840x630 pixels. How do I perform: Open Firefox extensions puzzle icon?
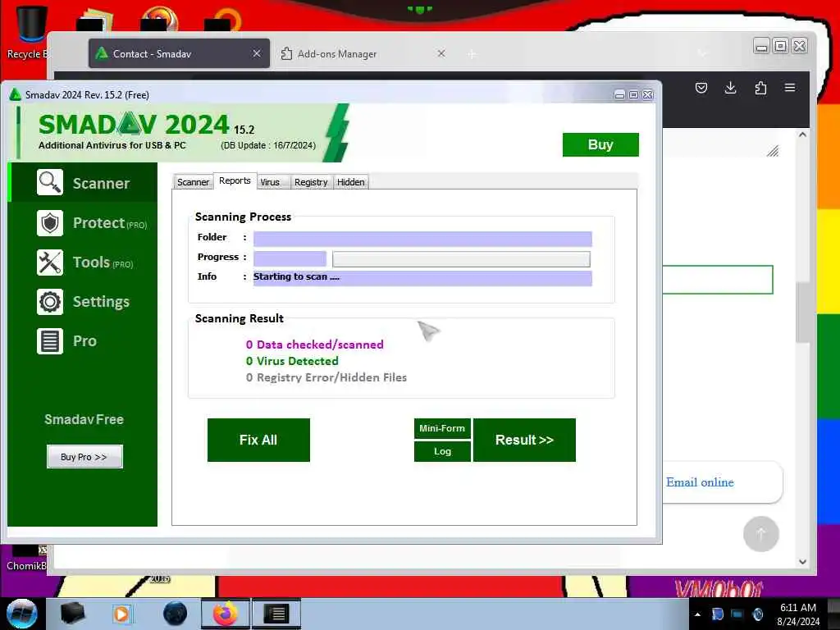tap(760, 88)
